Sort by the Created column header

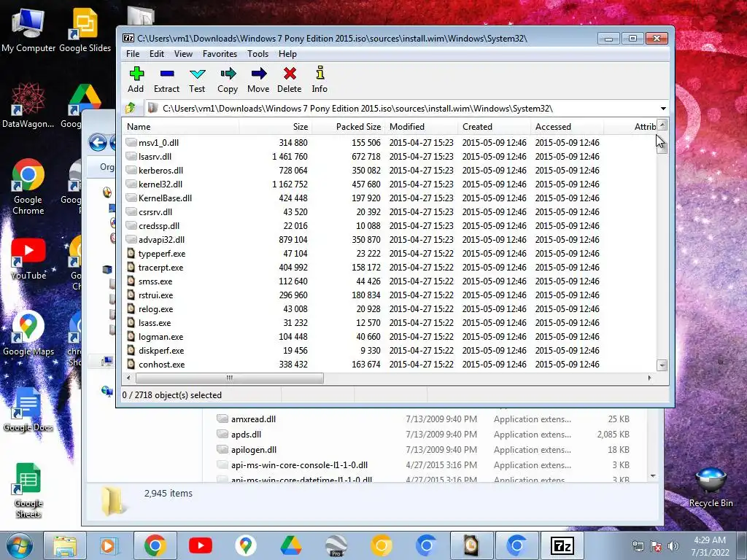(x=495, y=127)
